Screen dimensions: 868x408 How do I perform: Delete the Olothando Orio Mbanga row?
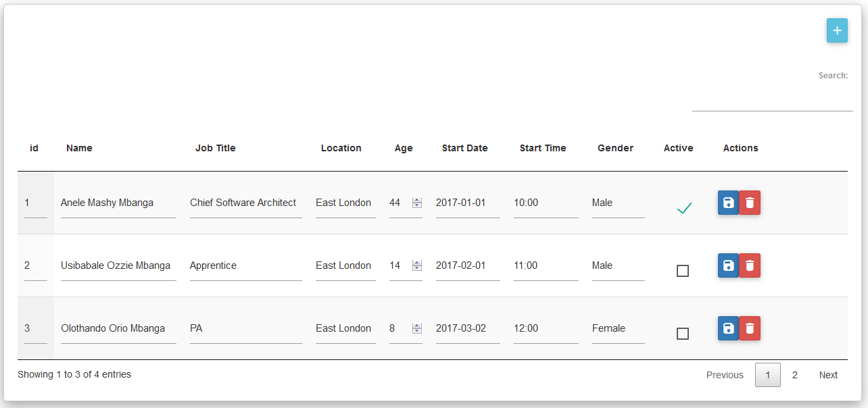click(x=750, y=328)
